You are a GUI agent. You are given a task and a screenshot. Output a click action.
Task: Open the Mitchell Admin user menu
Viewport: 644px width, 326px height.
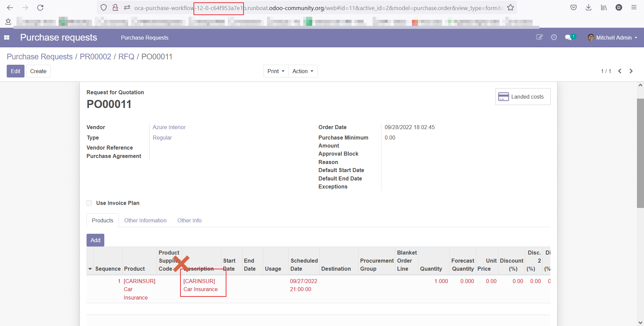(x=612, y=38)
